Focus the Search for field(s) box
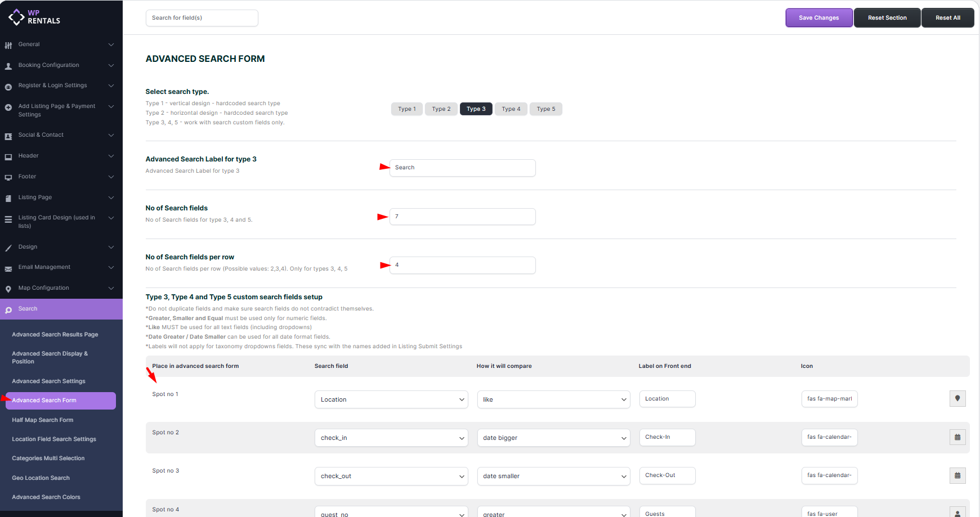The image size is (980, 517). [202, 18]
